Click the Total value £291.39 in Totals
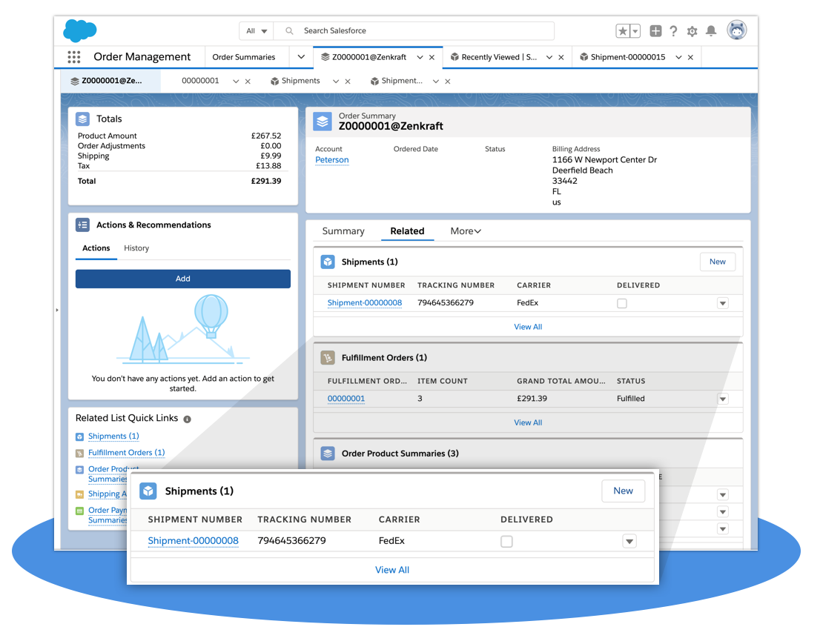The width and height of the screenshot is (823, 644). point(266,181)
